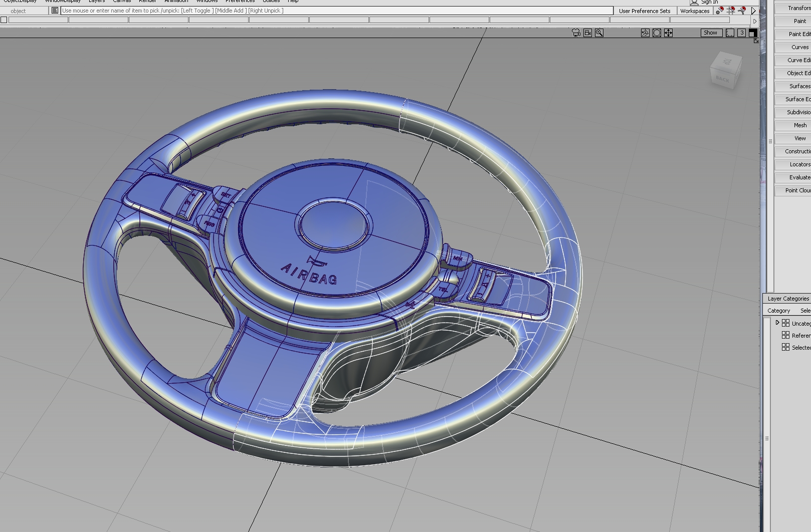Expand the snap options arrow after magnet icons
811x532 pixels.
pos(753,11)
